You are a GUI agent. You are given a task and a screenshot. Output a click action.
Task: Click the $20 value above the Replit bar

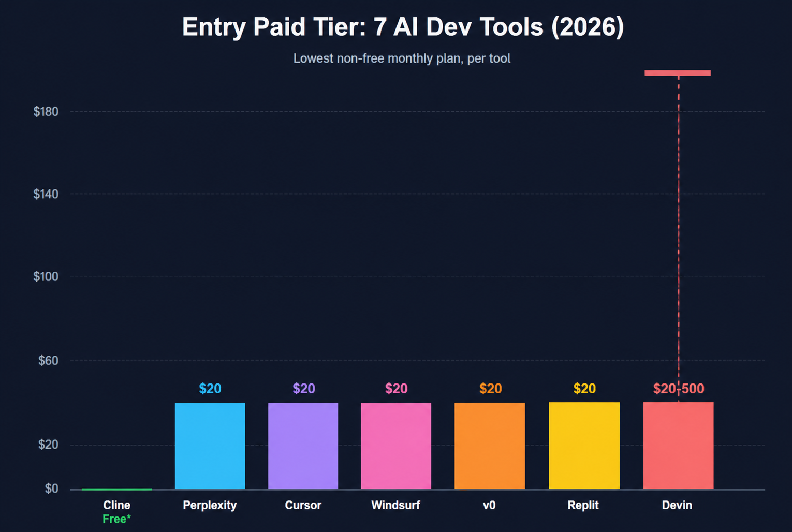point(584,389)
